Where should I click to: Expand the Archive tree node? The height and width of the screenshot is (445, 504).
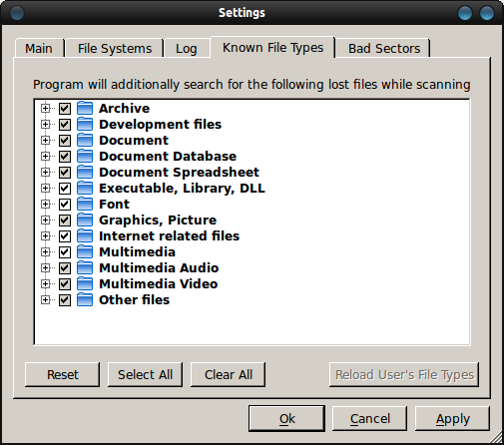(x=45, y=108)
